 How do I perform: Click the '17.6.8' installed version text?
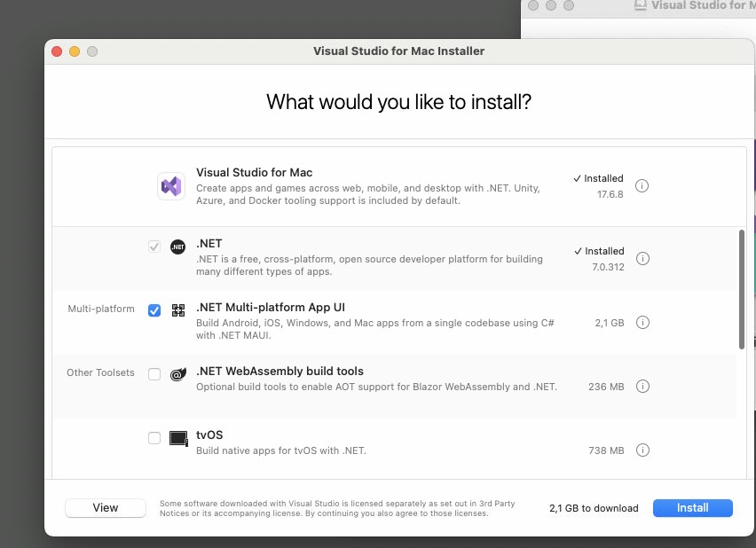(x=610, y=195)
